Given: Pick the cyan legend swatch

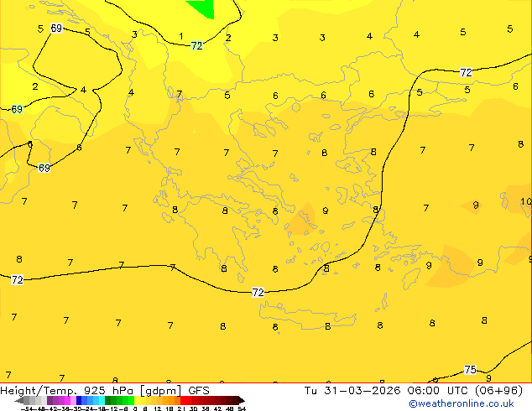Looking at the screenshot, I should [x=102, y=400].
